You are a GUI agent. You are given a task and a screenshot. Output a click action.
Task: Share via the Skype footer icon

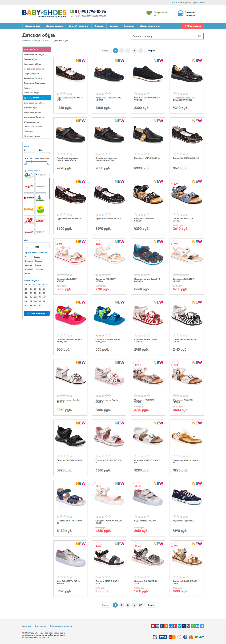coord(197,626)
